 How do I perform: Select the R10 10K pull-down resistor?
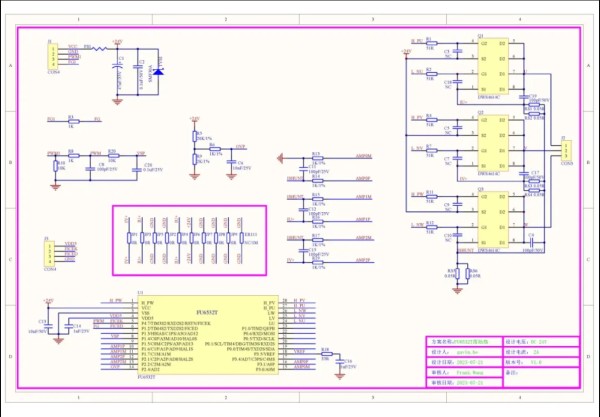55,166
